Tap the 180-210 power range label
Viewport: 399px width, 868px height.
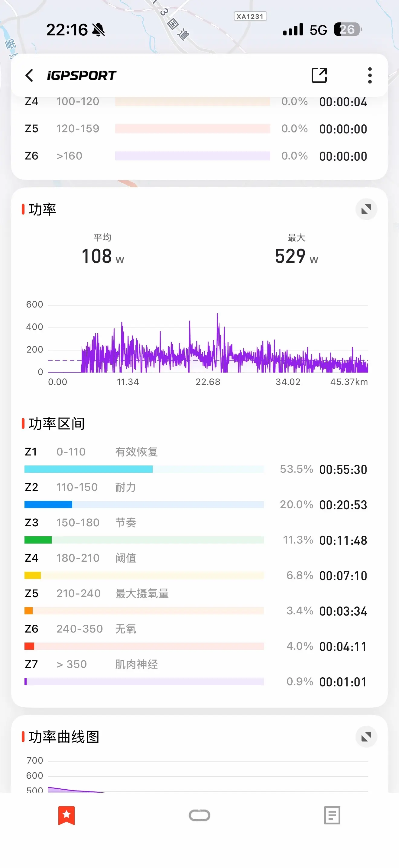[78, 558]
